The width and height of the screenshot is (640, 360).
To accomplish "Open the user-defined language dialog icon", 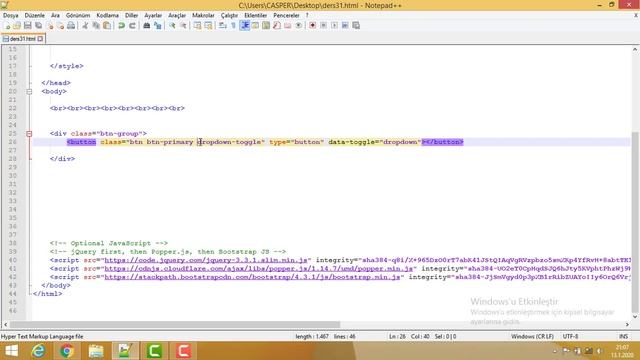I will coord(256,26).
